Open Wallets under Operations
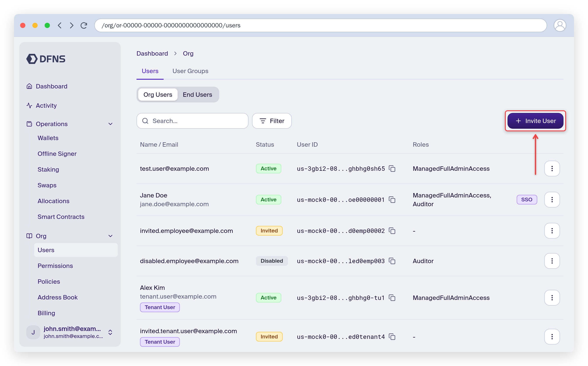The height and width of the screenshot is (366, 588). tap(48, 138)
